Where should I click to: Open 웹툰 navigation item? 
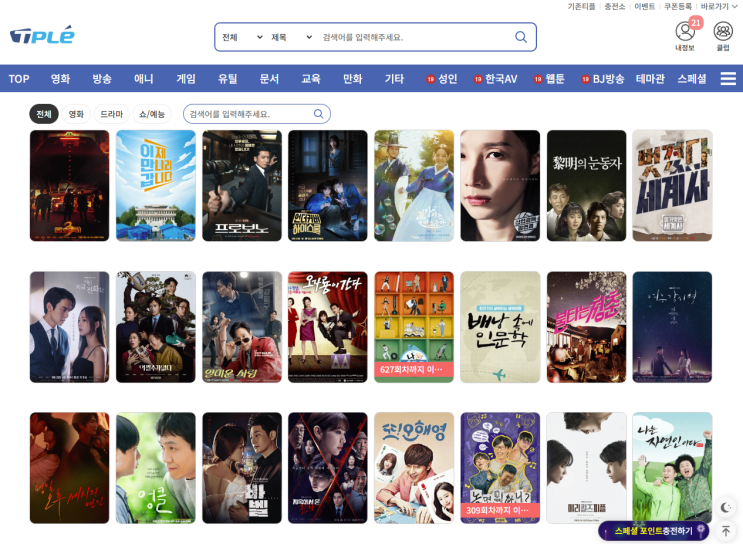tap(549, 79)
